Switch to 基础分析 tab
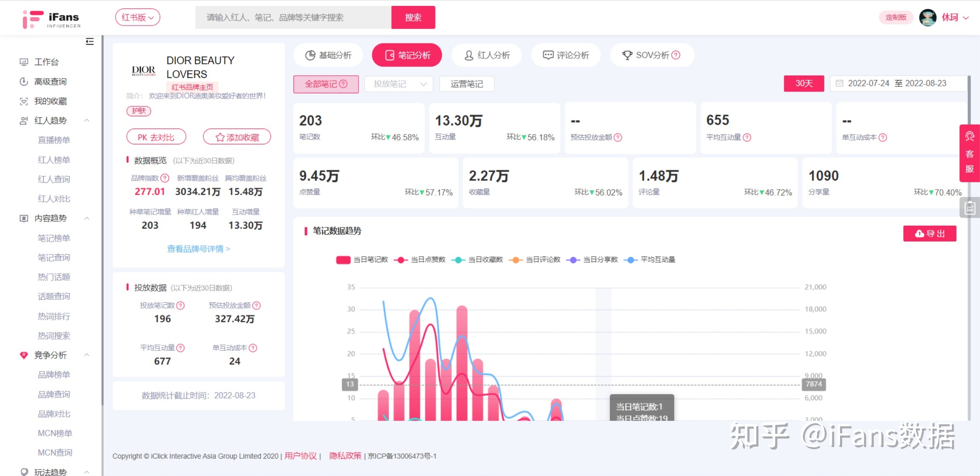The height and width of the screenshot is (476, 980). click(328, 55)
